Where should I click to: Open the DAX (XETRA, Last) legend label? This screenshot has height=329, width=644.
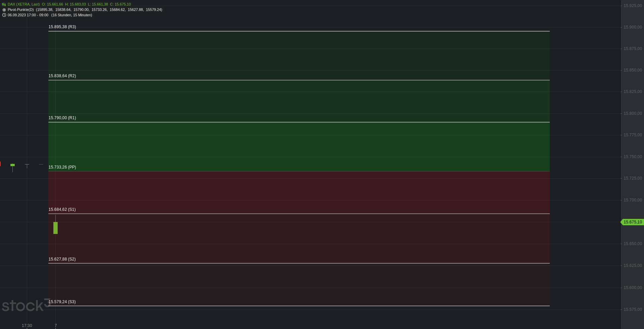tap(24, 4)
